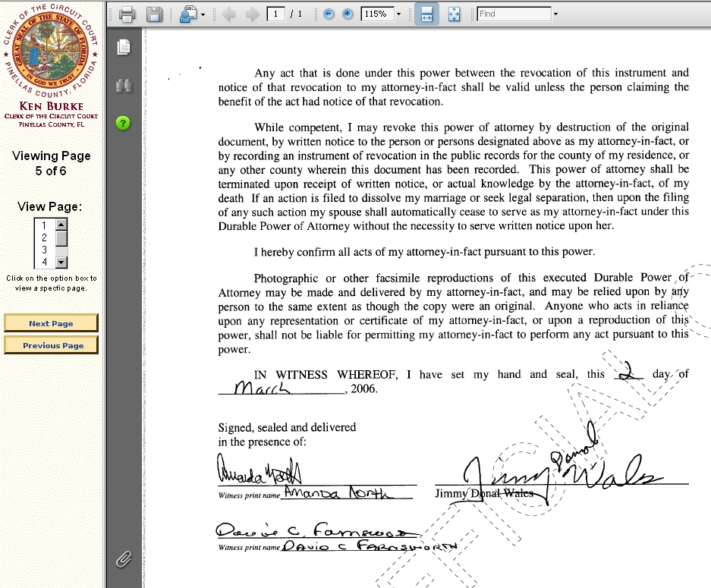This screenshot has height=588, width=711.
Task: Toggle the fit width view mode
Action: 426,14
